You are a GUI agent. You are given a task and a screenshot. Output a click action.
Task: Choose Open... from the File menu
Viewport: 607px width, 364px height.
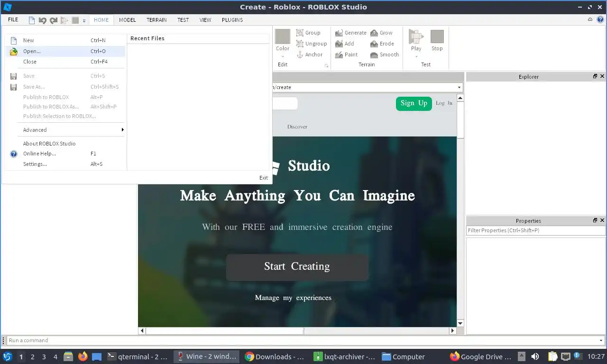coord(65,51)
